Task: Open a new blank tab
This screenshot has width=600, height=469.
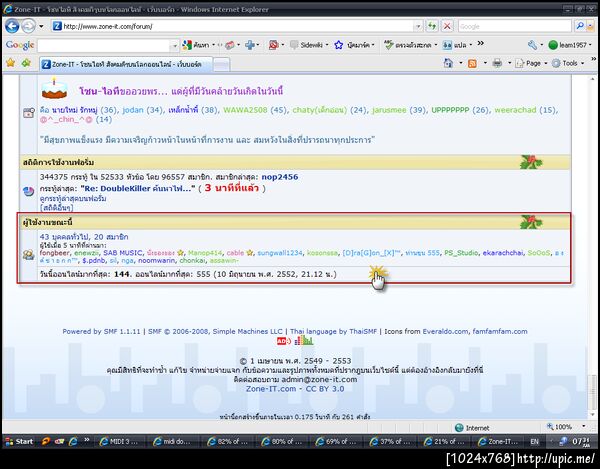Action: point(221,65)
